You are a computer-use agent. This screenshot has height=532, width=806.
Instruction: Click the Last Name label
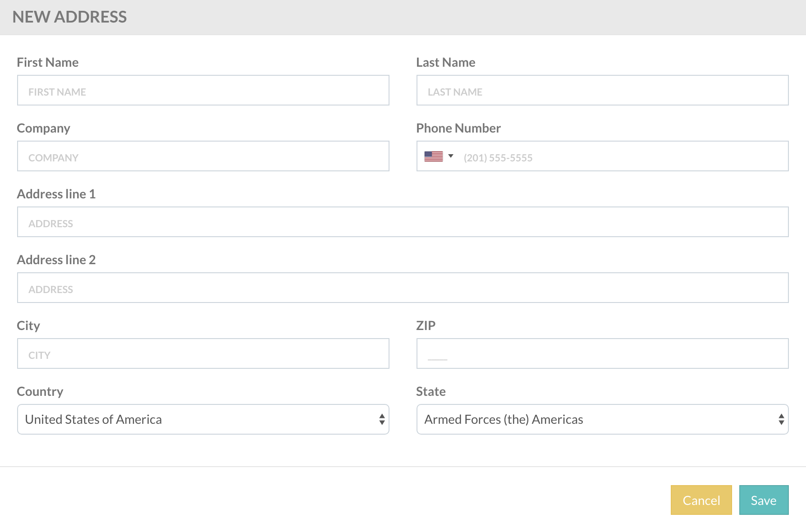[x=445, y=62]
